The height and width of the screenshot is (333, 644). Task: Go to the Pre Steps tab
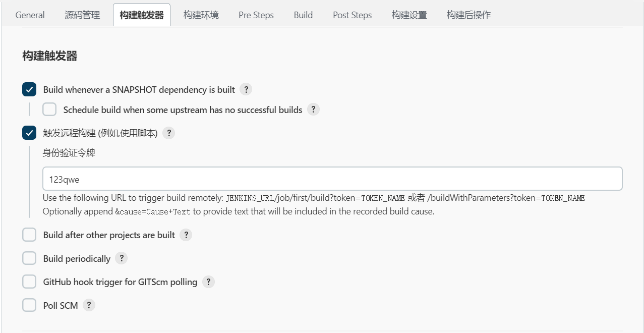tap(256, 15)
